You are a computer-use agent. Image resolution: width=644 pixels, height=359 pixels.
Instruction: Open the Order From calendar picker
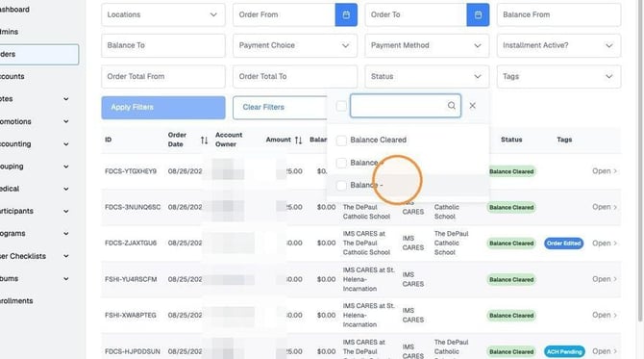point(346,14)
